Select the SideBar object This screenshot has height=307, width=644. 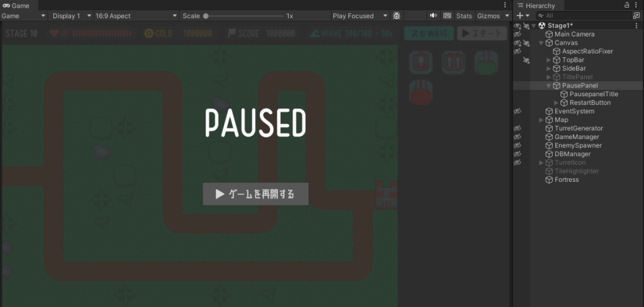(574, 69)
